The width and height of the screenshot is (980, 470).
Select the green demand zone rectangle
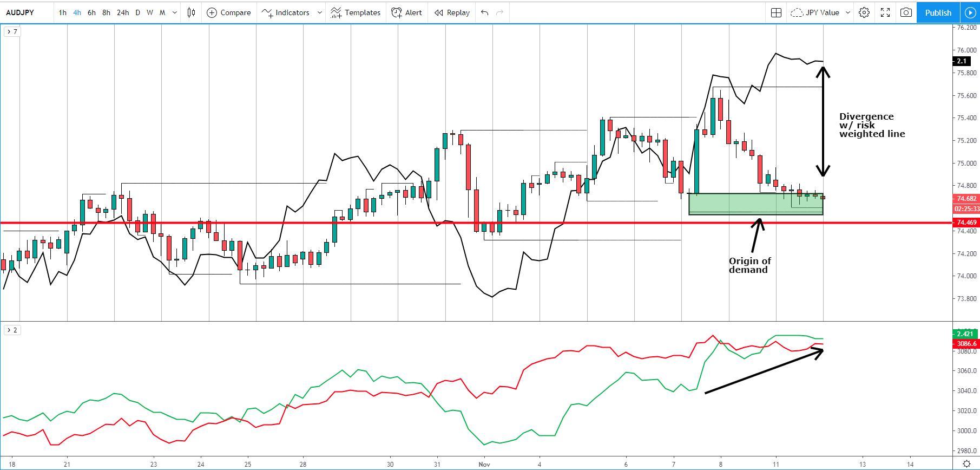click(x=755, y=204)
